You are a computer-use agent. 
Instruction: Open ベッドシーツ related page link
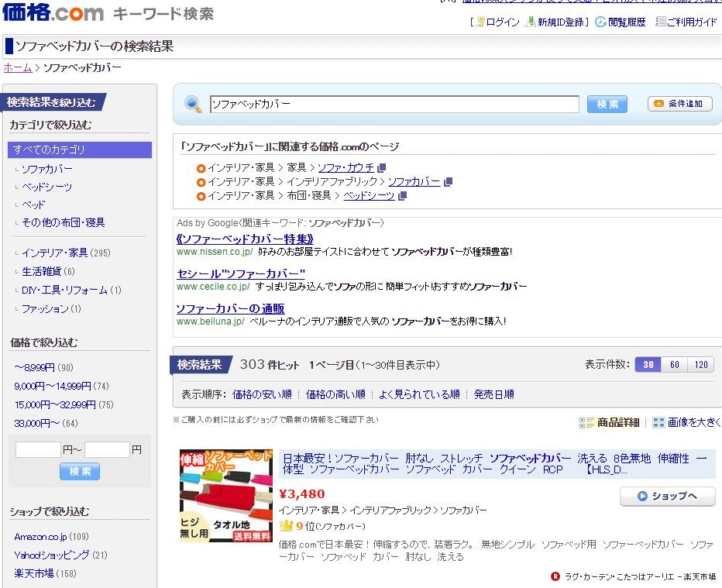pyautogui.click(x=369, y=196)
